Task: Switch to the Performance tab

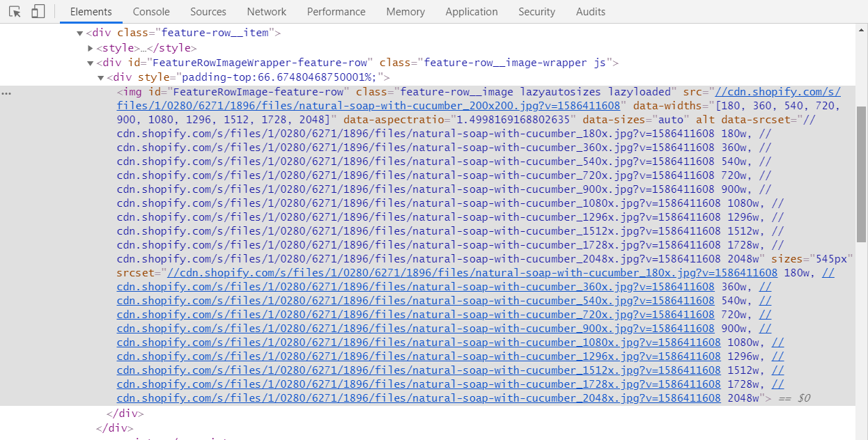Action: pos(336,11)
